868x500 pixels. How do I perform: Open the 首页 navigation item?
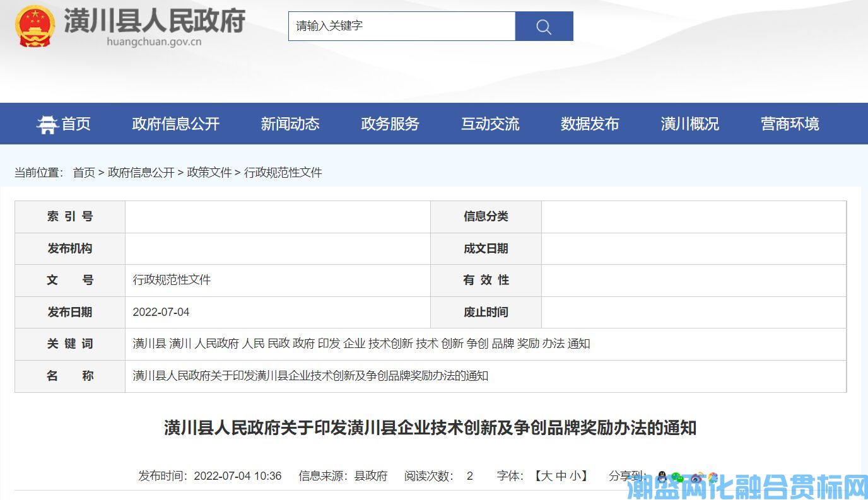[76, 124]
